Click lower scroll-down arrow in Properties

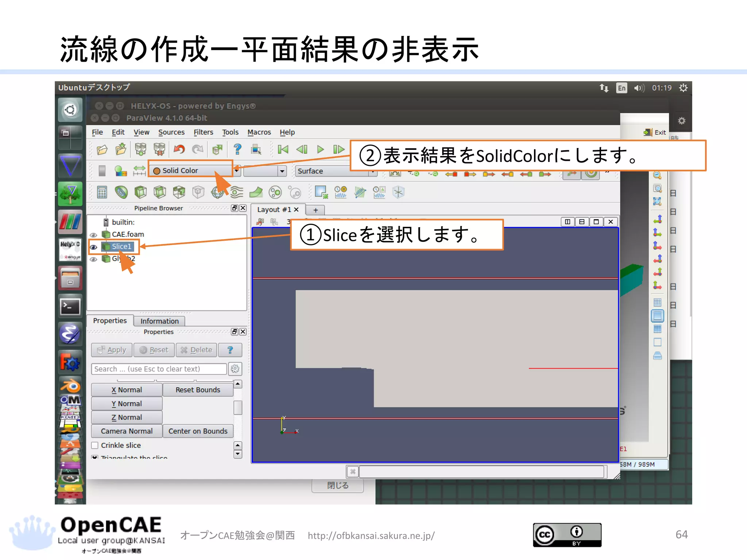click(238, 454)
